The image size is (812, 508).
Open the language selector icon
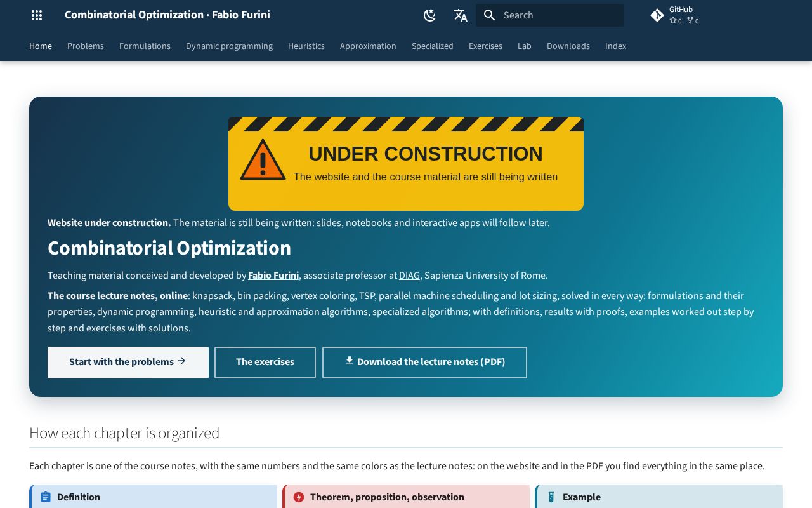coord(461,15)
